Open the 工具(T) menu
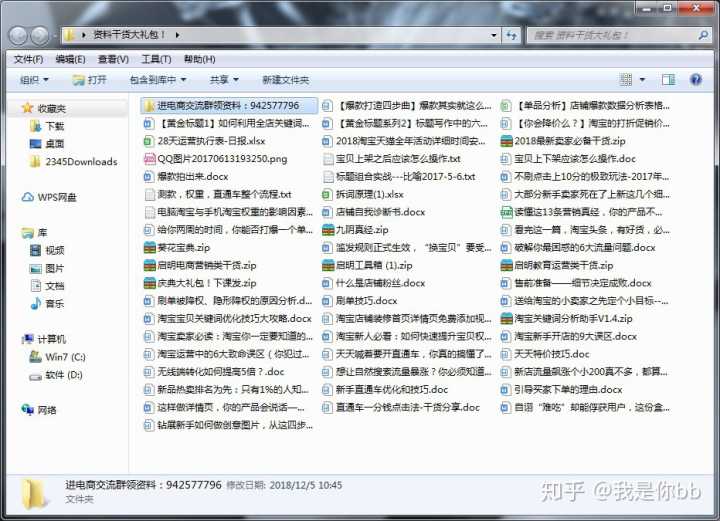This screenshot has height=521, width=720. [156, 59]
